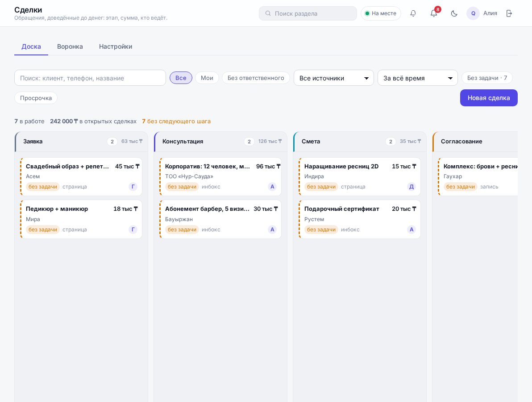Click the Новая сделка button
The width and height of the screenshot is (532, 402).
tap(489, 98)
